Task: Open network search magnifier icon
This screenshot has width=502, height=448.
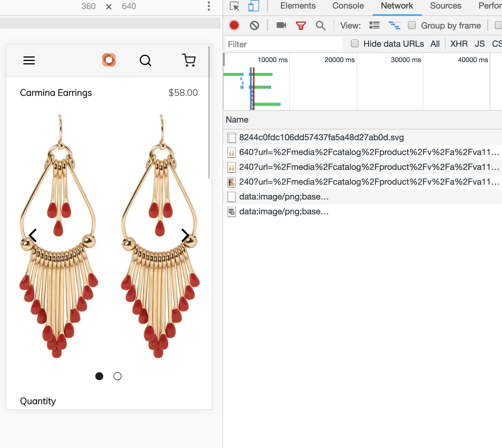Action: click(321, 26)
